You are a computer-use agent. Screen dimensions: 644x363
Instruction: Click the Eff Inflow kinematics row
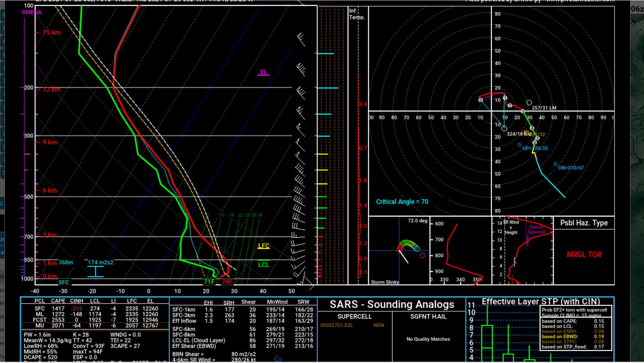pyautogui.click(x=243, y=321)
